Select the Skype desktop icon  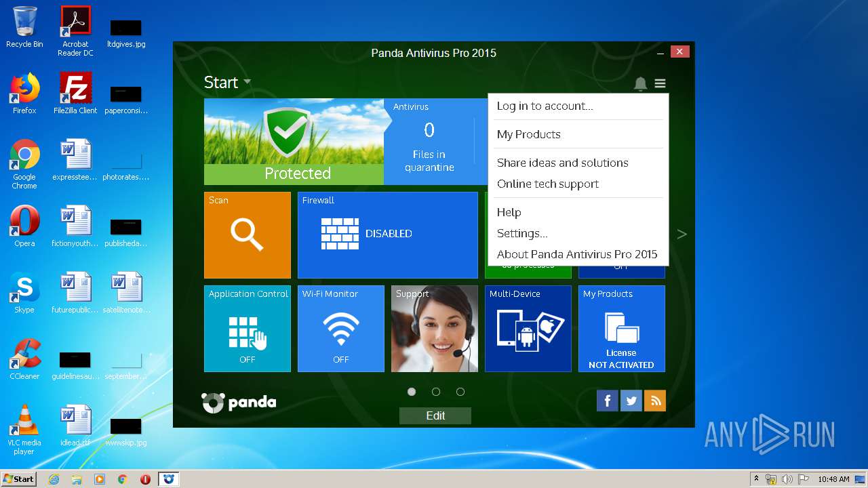point(24,293)
